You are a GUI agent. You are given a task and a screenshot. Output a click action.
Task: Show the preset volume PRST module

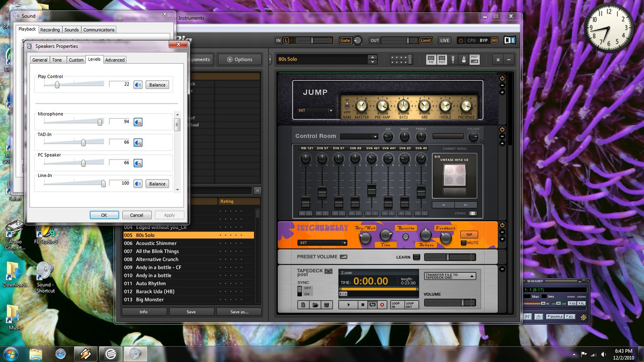tap(474, 59)
